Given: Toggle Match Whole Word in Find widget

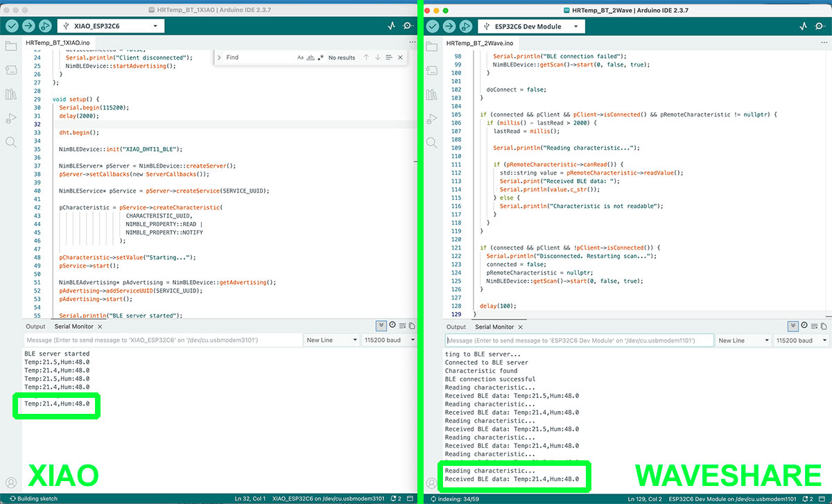Looking at the screenshot, I should [x=311, y=58].
